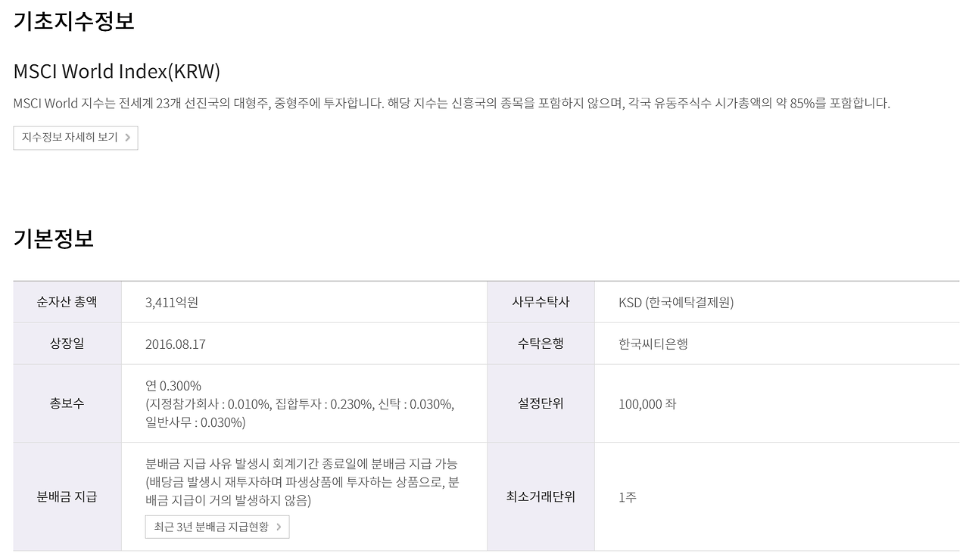Select KSD (한국예탁결제원) value
Screen dimensions: 969x560
pos(676,302)
